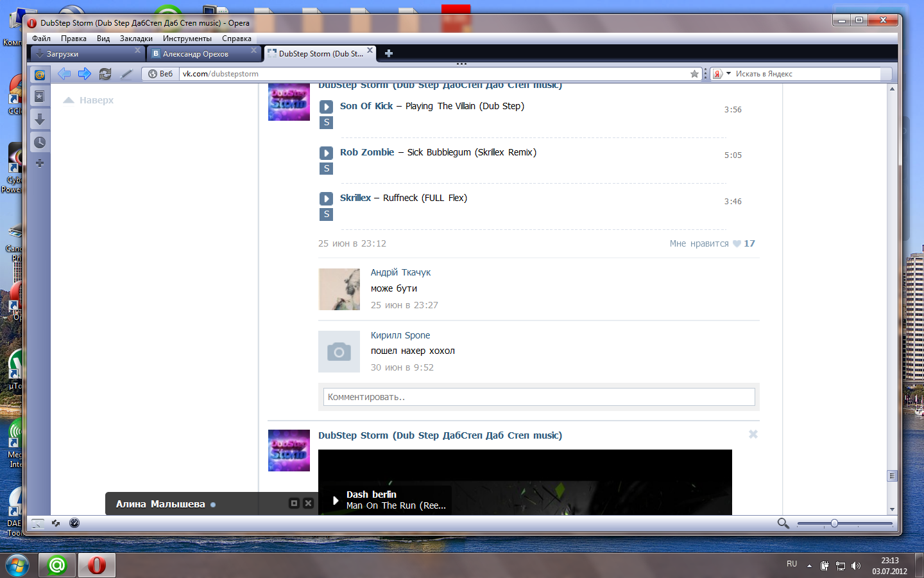Click the Искать в Яндекс search field

[809, 74]
